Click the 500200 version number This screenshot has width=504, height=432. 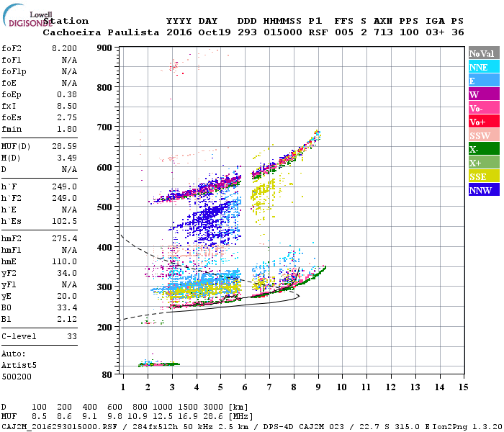[17, 377]
